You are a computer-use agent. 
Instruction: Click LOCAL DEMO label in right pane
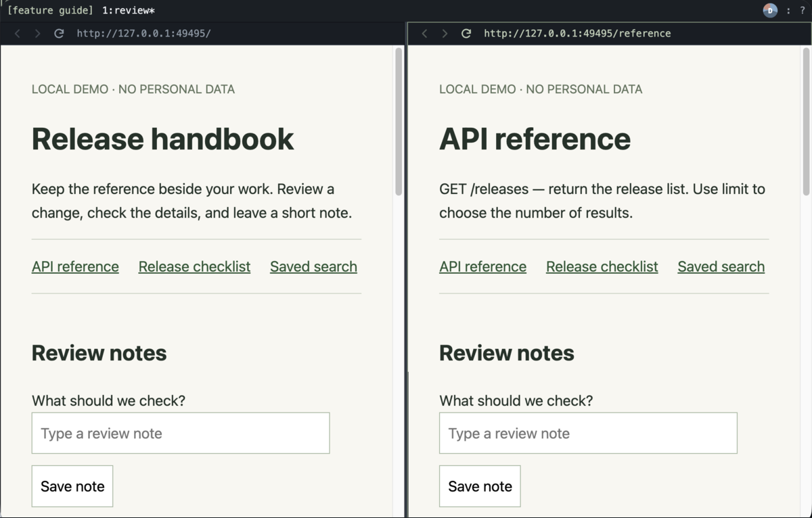541,89
